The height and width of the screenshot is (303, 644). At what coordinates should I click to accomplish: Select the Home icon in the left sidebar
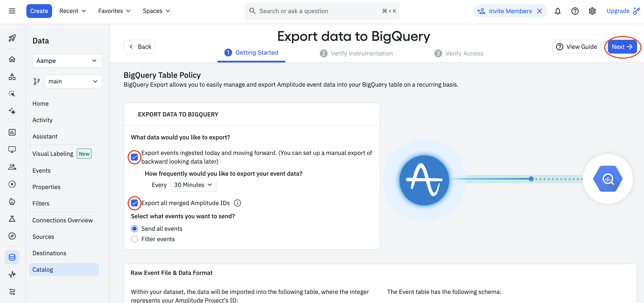12,59
